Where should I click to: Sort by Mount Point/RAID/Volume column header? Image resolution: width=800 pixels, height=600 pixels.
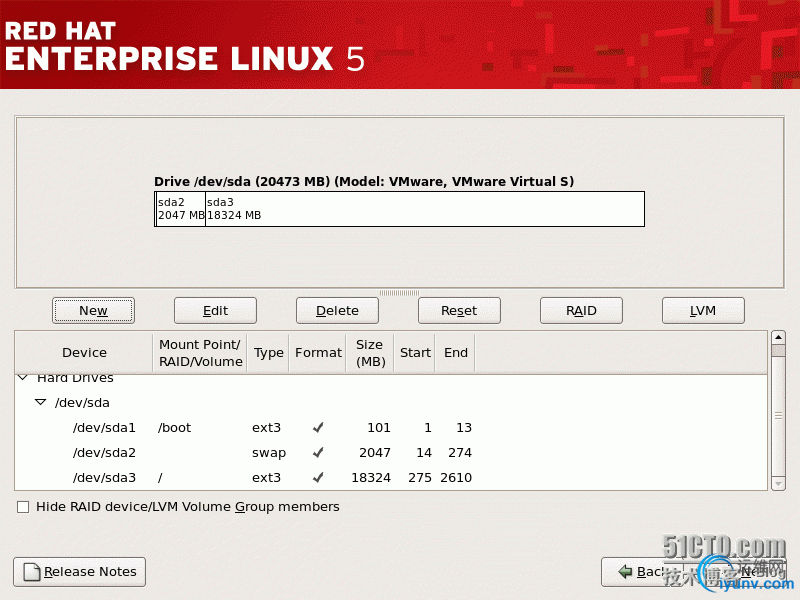coord(200,353)
